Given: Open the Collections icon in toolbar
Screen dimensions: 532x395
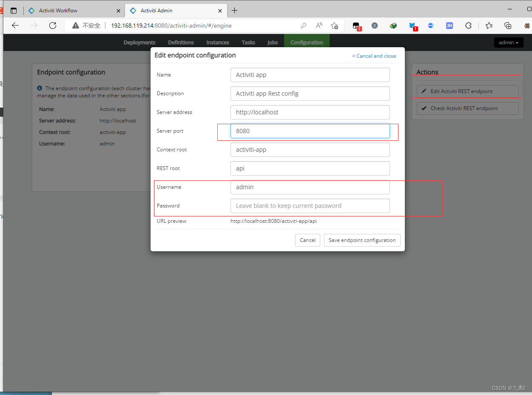Looking at the screenshot, I should click(x=508, y=26).
